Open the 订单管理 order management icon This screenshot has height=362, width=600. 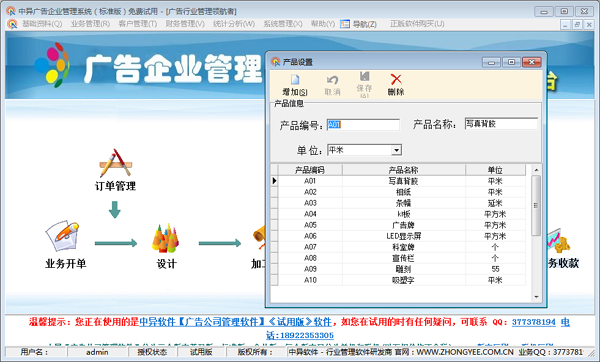pyautogui.click(x=115, y=163)
